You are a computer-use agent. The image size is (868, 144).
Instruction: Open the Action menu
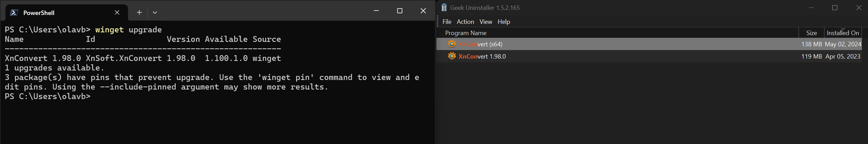tap(465, 22)
